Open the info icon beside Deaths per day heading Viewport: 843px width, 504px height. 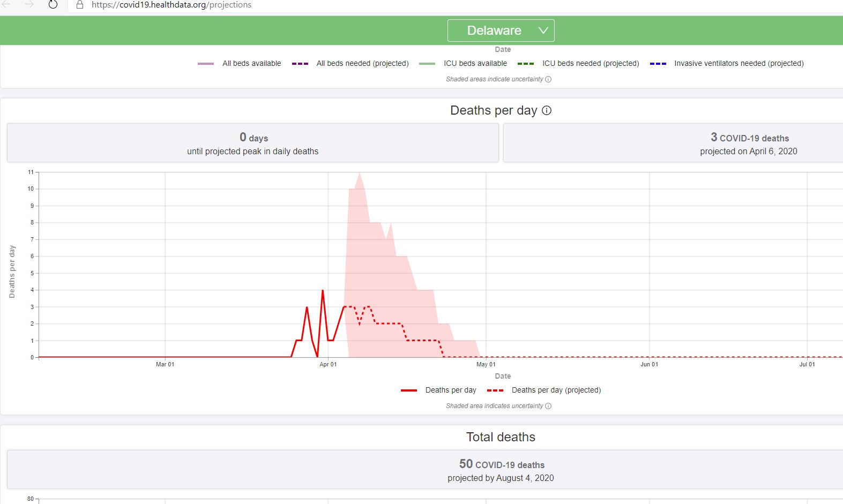point(547,110)
